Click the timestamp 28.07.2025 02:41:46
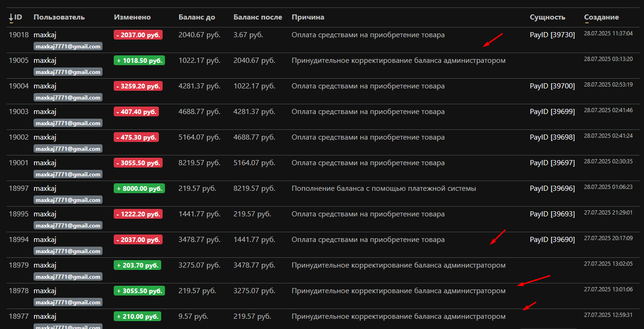644x329 pixels. tap(609, 110)
